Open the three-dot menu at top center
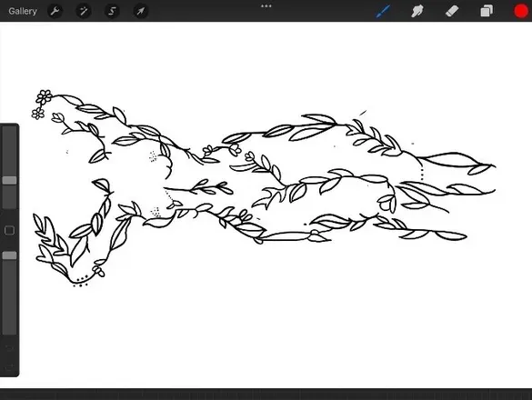Viewport: 532px width, 400px height. tap(266, 5)
